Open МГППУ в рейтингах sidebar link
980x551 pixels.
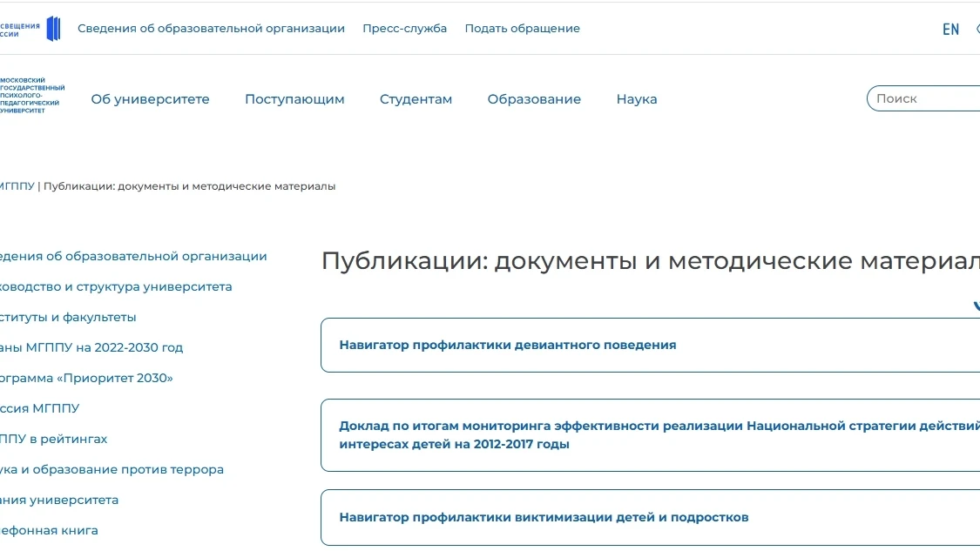(53, 440)
